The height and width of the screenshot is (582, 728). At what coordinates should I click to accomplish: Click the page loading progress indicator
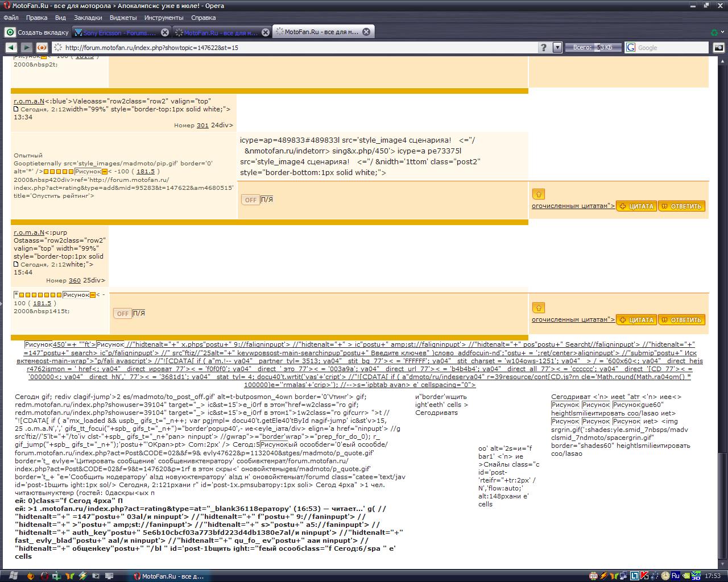(x=593, y=48)
